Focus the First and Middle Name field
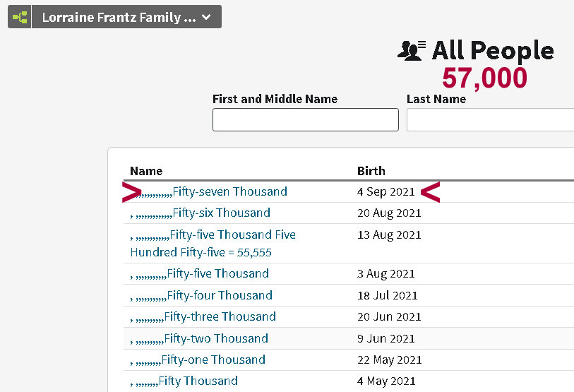The image size is (574, 392). [x=305, y=120]
